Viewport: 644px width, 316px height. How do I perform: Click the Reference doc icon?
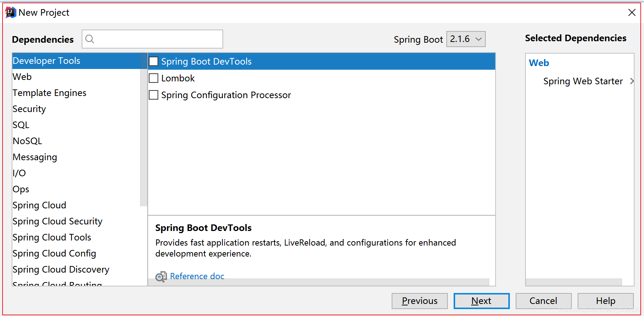click(161, 277)
